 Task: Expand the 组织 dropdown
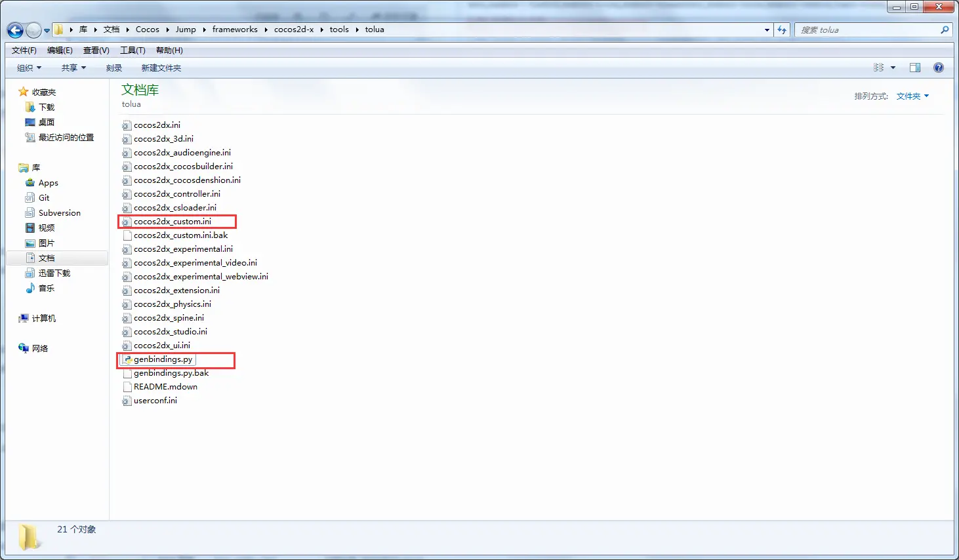click(29, 68)
